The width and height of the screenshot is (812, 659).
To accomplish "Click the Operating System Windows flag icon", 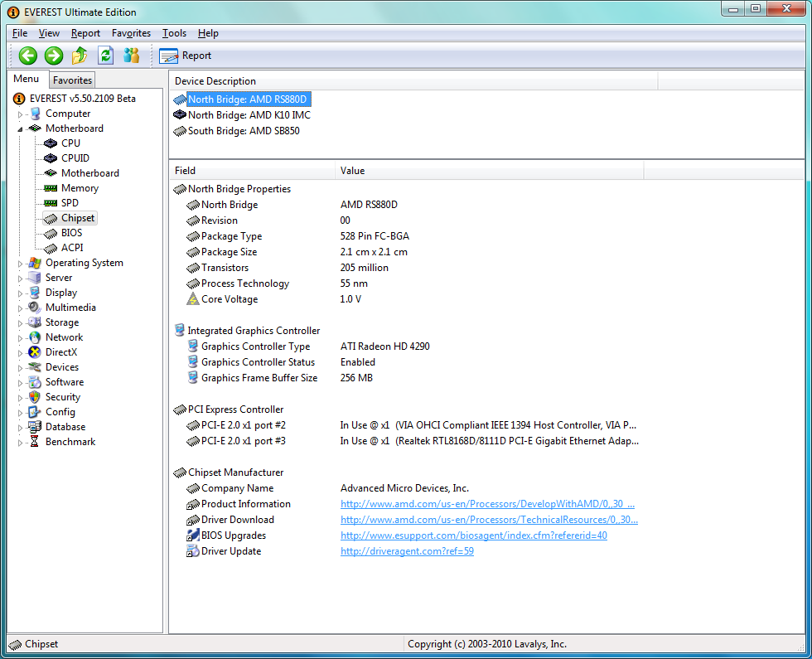I will [35, 263].
